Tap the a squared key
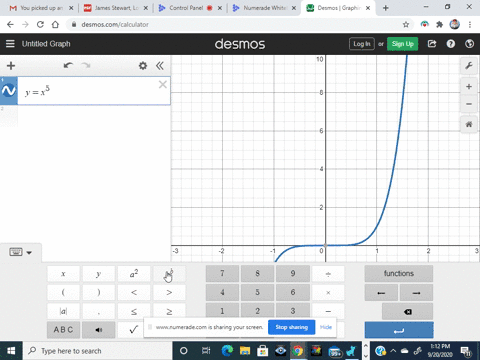The height and width of the screenshot is (360, 480). coord(134,274)
